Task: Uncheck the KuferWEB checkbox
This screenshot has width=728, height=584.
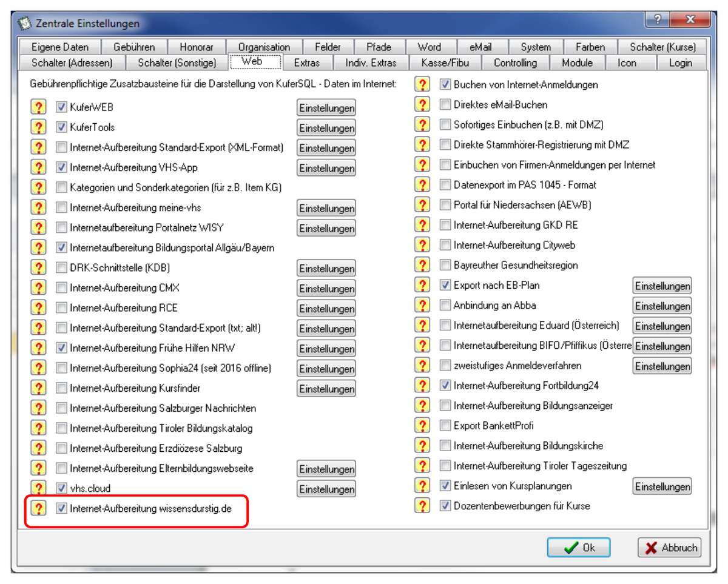Action: [x=61, y=107]
